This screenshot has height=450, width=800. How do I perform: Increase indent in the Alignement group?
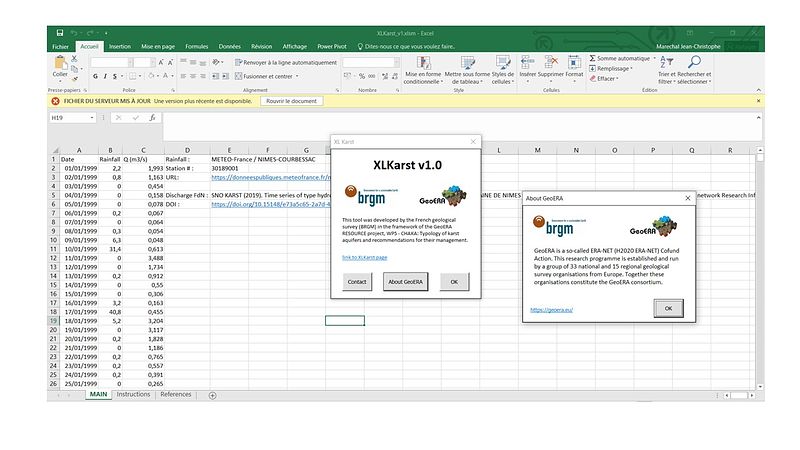(226, 76)
